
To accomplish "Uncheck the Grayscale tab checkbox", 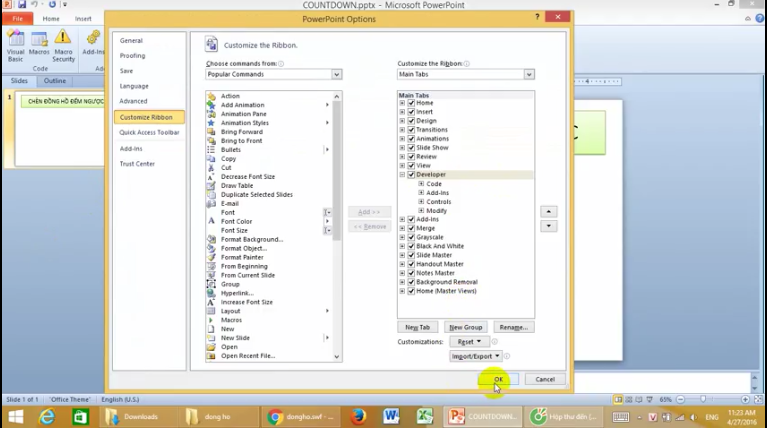I will pos(411,237).
